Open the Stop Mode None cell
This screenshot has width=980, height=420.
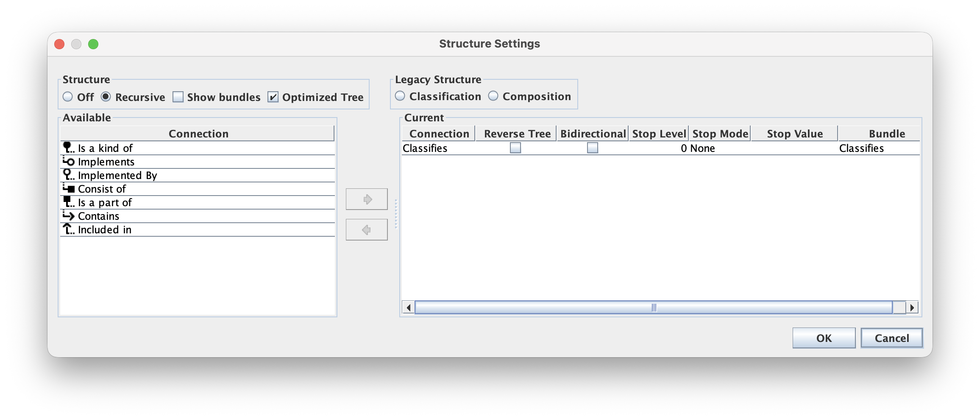tap(719, 148)
